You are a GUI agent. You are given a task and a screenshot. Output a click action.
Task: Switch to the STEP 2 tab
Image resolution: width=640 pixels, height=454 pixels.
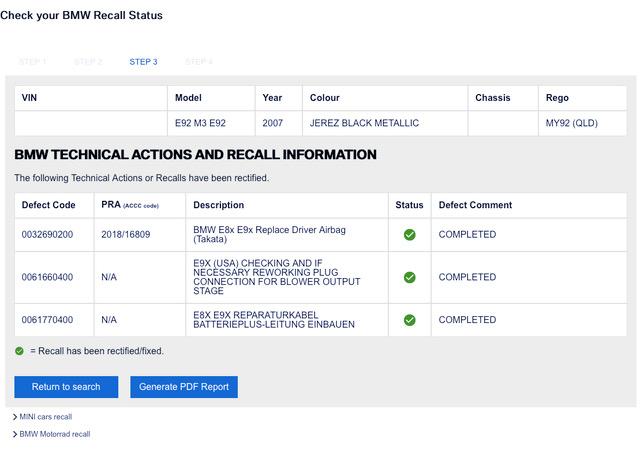coord(88,62)
